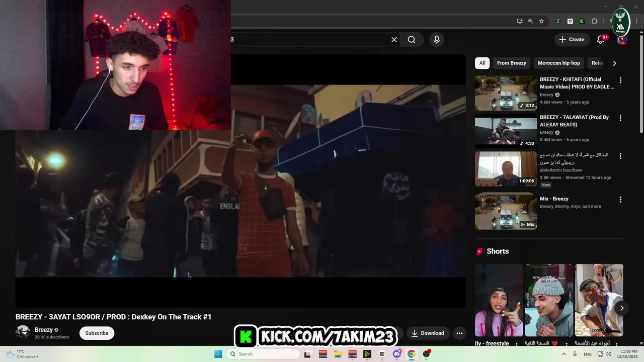Select the Moroccan hip-hop filter chip
The width and height of the screenshot is (644, 362).
pyautogui.click(x=558, y=63)
